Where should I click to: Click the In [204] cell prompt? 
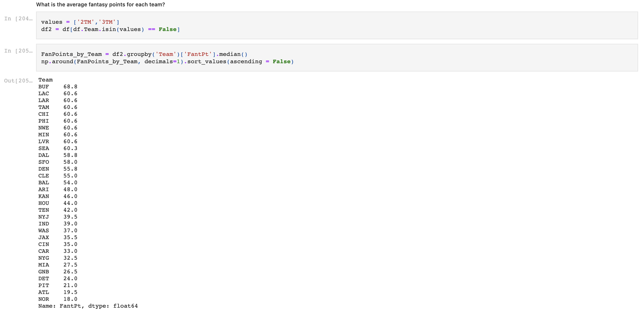[18, 19]
